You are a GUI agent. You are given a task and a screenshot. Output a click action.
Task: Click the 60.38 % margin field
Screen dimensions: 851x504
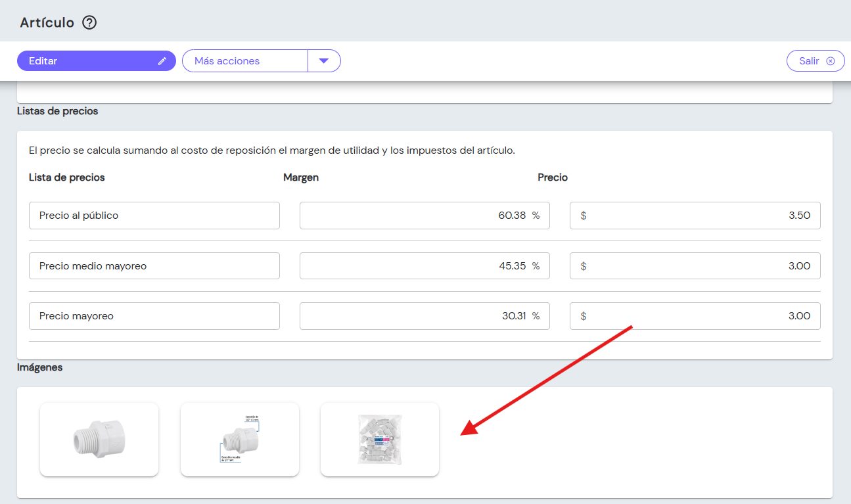click(x=425, y=216)
